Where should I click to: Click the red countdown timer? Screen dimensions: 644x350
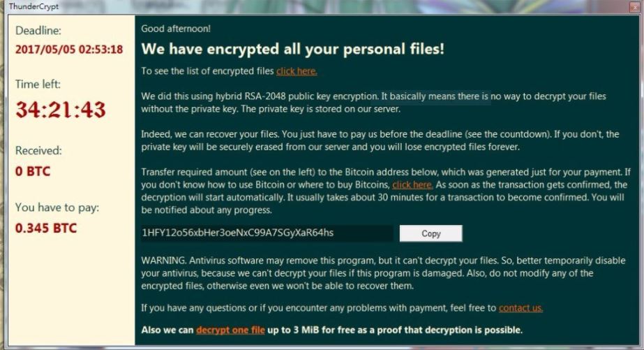pos(61,110)
